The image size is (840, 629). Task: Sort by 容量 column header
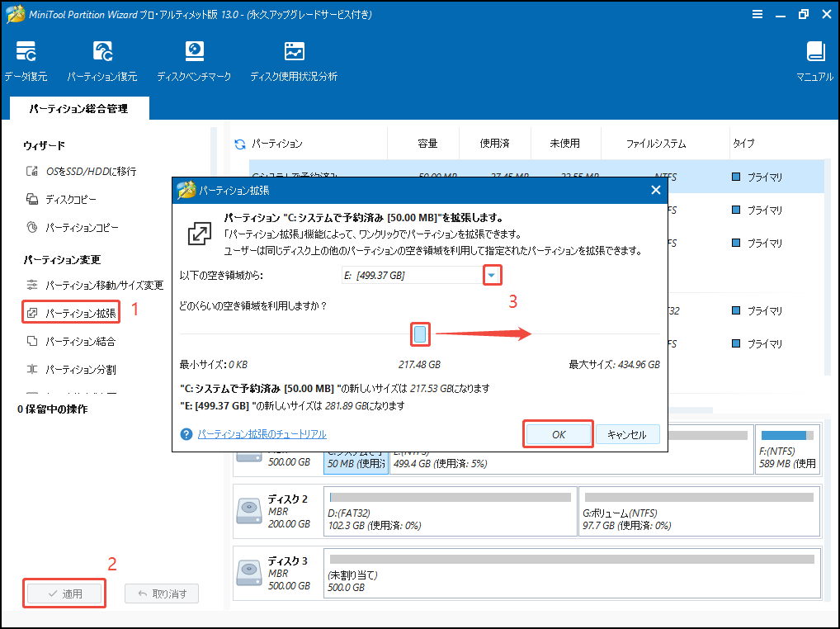pos(427,144)
